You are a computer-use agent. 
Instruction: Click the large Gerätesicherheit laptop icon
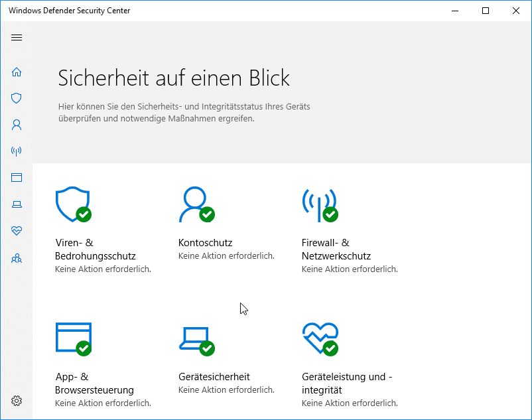click(x=197, y=341)
